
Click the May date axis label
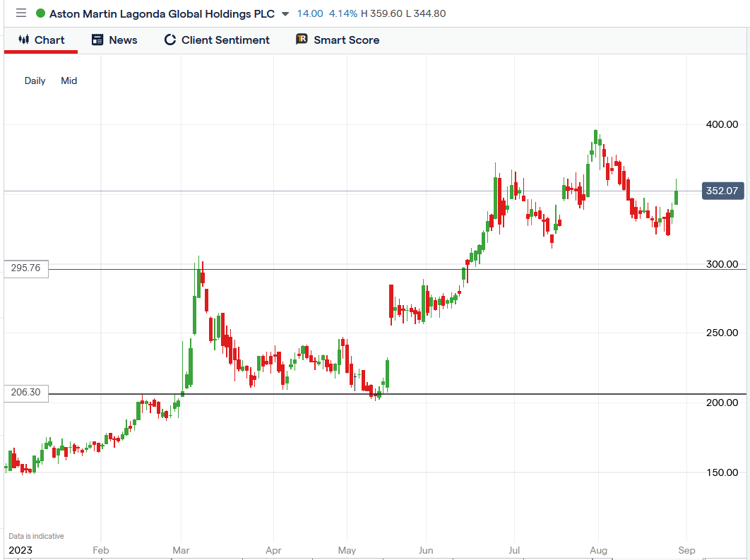347,550
